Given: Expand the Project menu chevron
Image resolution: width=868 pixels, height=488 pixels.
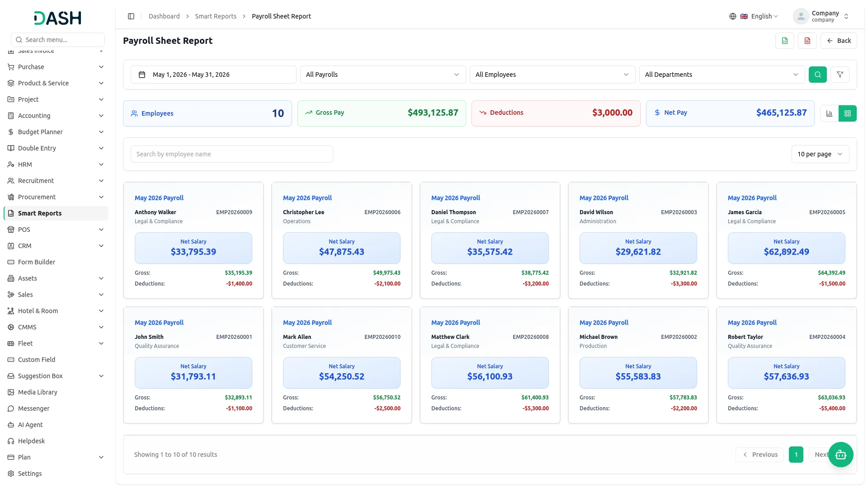Looking at the screenshot, I should tap(101, 99).
